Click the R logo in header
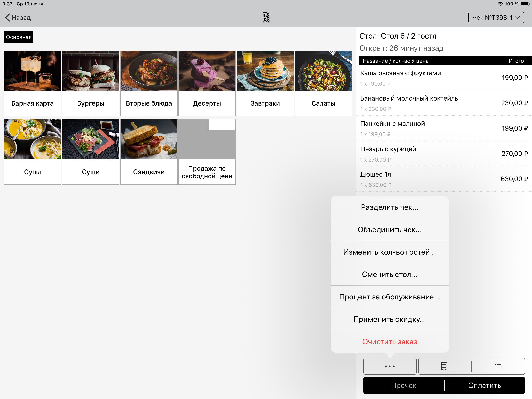 (x=266, y=18)
